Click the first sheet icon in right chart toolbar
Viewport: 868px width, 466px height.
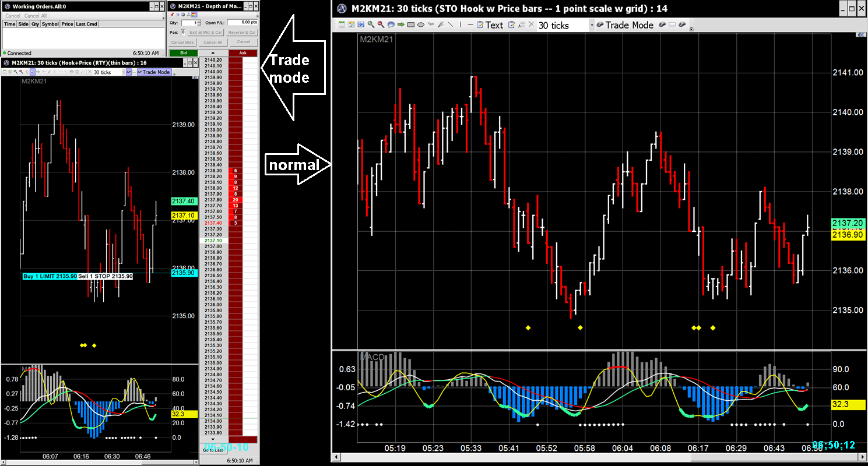[342, 25]
